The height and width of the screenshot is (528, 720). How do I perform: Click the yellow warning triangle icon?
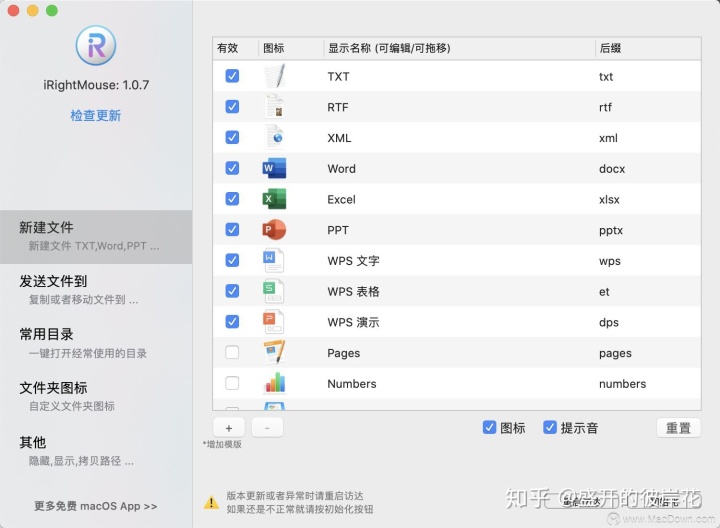pos(211,502)
